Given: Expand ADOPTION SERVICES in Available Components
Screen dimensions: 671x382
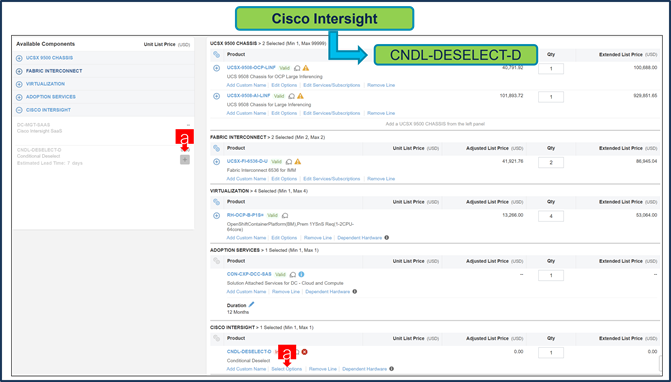Looking at the screenshot, I should click(x=19, y=97).
